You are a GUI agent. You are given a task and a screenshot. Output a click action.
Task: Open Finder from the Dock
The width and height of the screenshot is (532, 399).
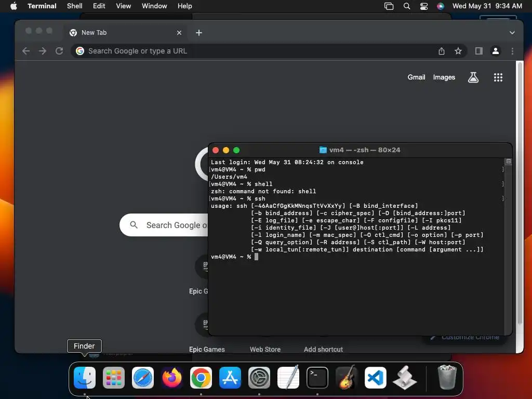85,378
